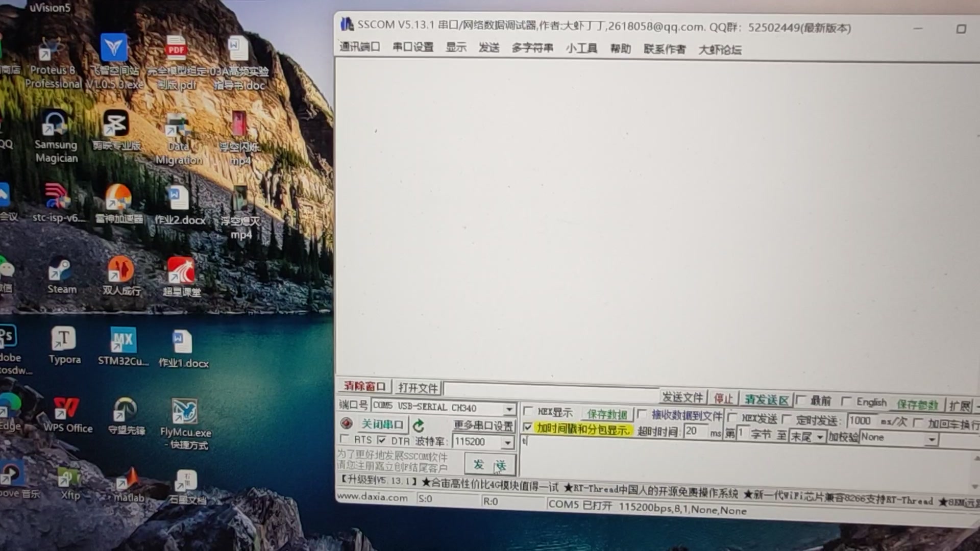The width and height of the screenshot is (980, 551).
Task: Open the baud rate 115200 dropdown
Action: tap(507, 442)
